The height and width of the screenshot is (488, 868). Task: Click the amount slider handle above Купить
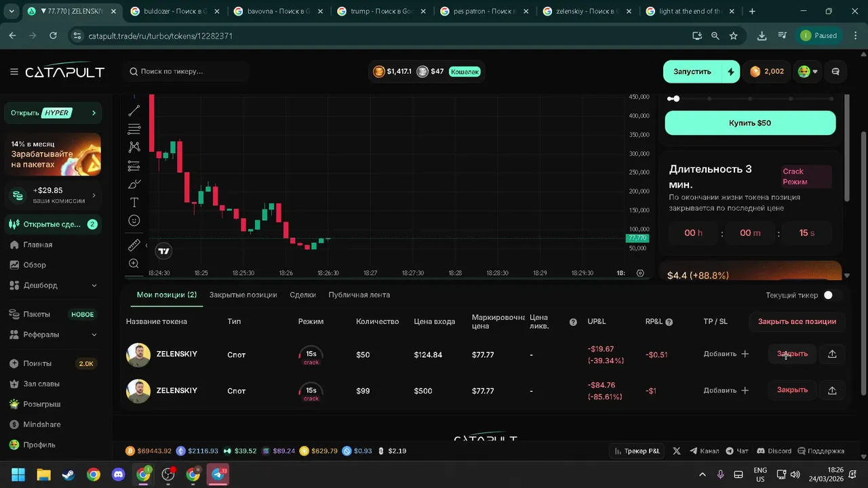pyautogui.click(x=676, y=99)
